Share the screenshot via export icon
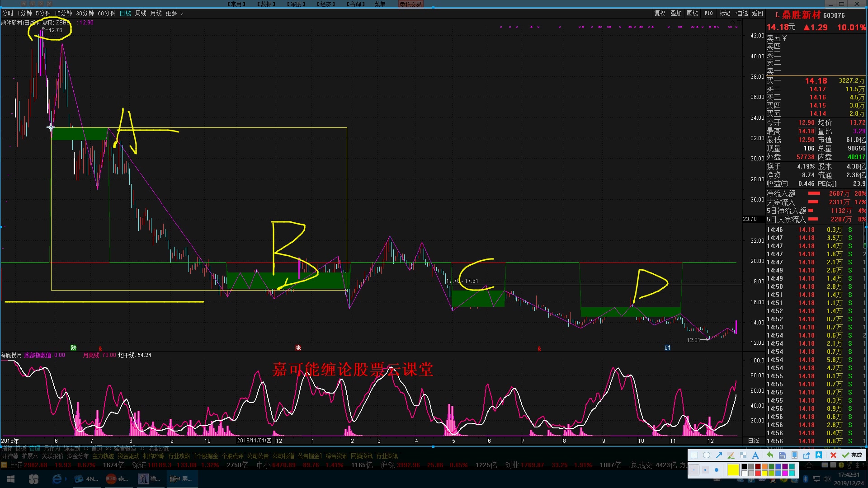This screenshot has width=868, height=488. tap(807, 455)
